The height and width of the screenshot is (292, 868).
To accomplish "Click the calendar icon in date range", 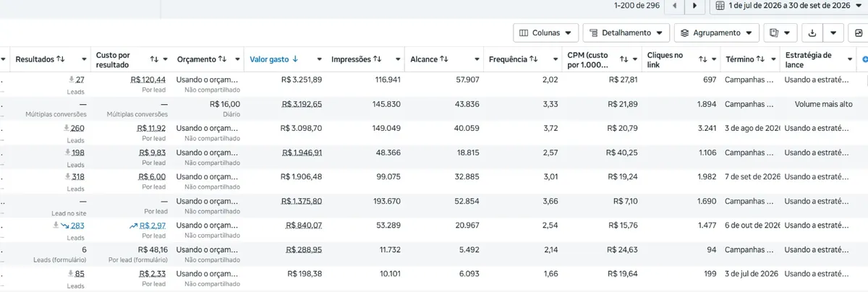I will point(720,6).
